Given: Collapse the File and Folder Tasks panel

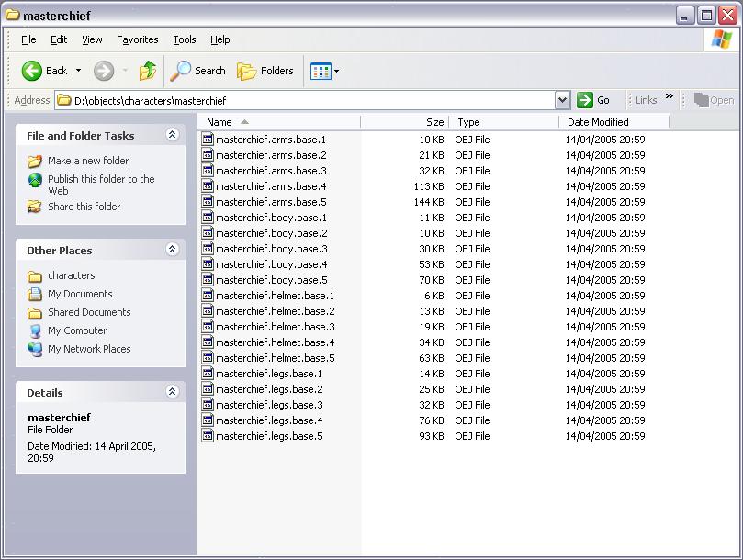Looking at the screenshot, I should (x=172, y=135).
